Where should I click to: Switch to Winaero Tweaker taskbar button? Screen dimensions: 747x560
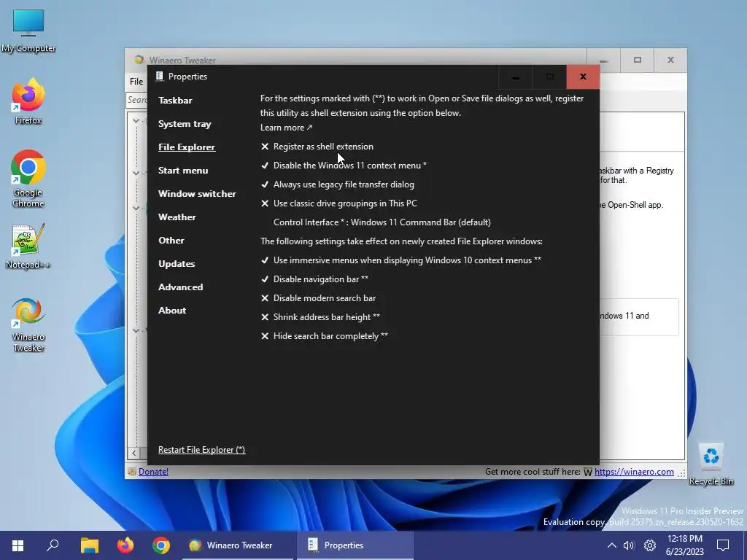click(237, 545)
